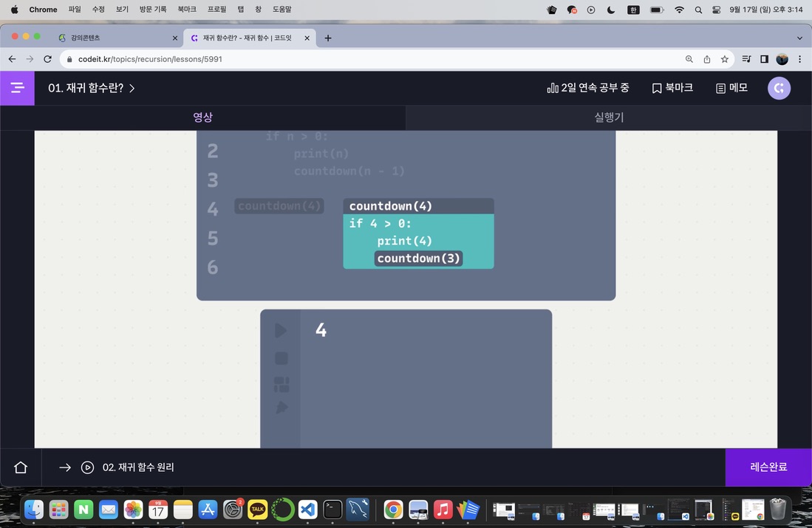Bookmark this lesson with 북마크

point(672,88)
